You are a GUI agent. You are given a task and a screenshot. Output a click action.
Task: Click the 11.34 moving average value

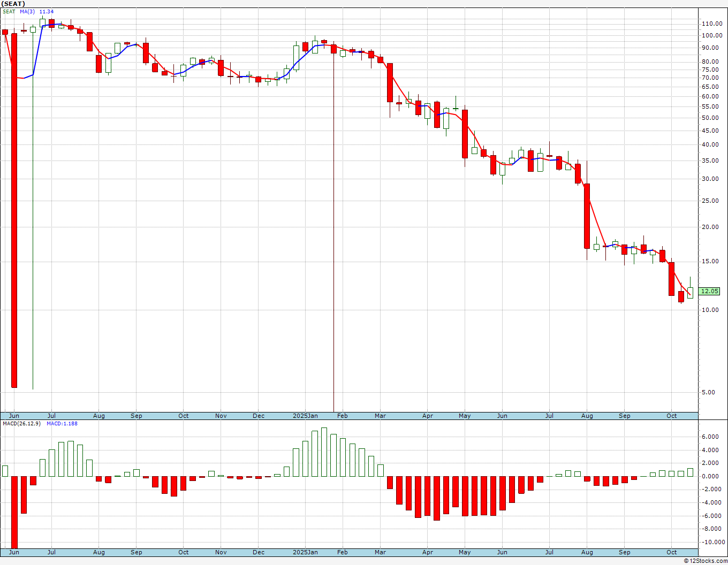click(x=47, y=12)
